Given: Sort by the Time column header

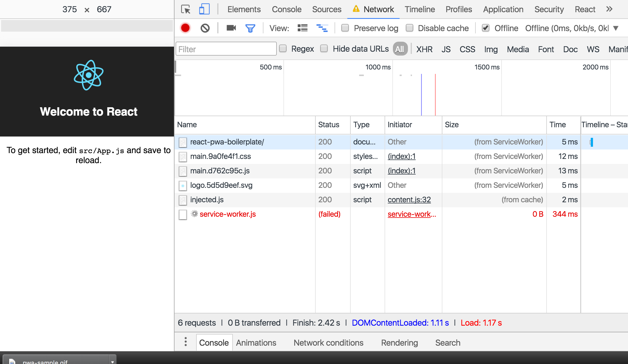Looking at the screenshot, I should pyautogui.click(x=563, y=125).
